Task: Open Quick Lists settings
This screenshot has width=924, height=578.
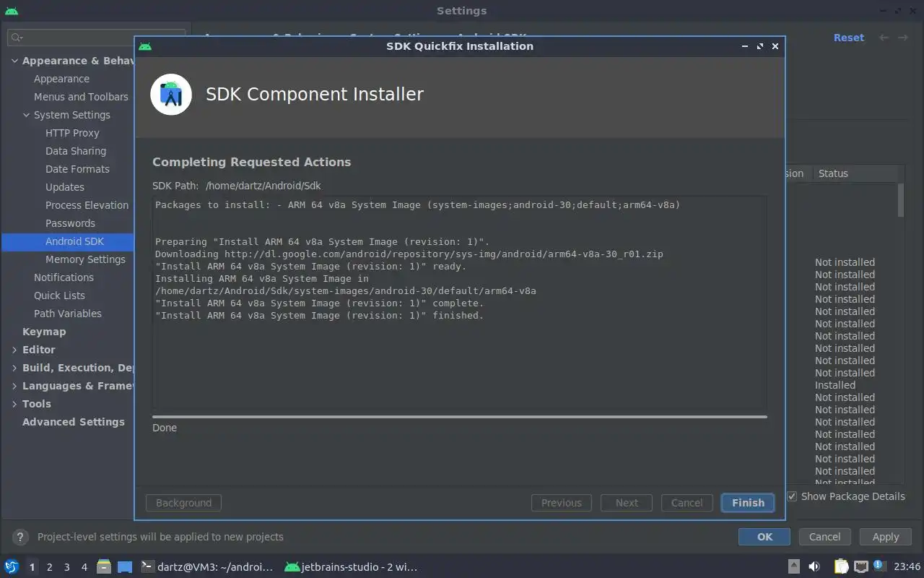Action: coord(59,296)
